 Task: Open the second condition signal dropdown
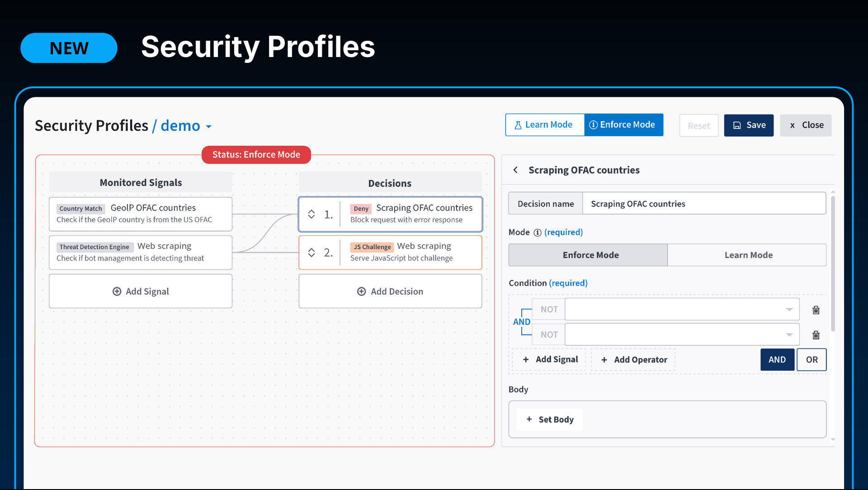pyautogui.click(x=682, y=334)
